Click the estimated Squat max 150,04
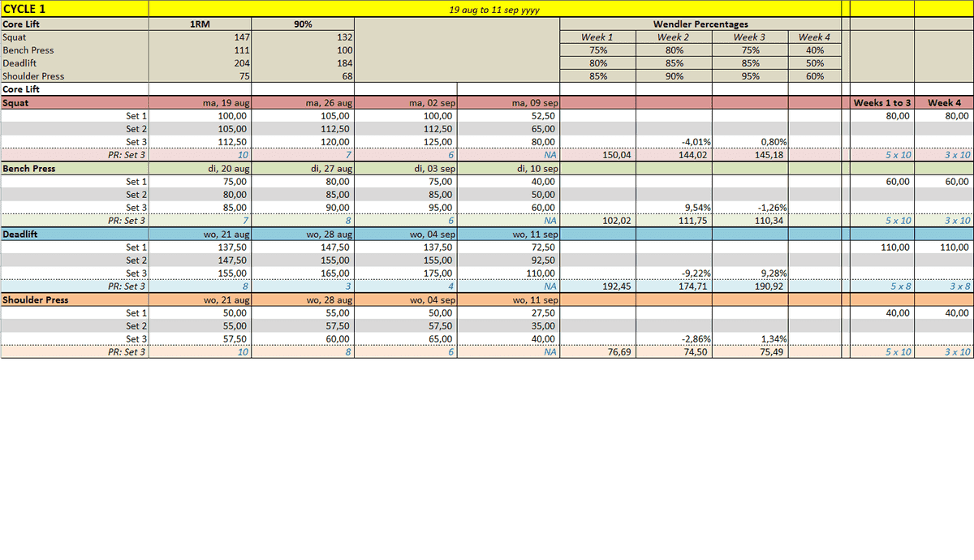974x560 pixels. pos(597,155)
